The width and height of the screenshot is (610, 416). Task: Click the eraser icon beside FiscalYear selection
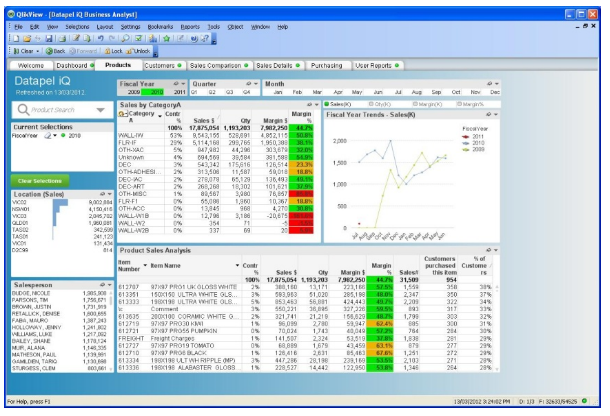(48, 135)
